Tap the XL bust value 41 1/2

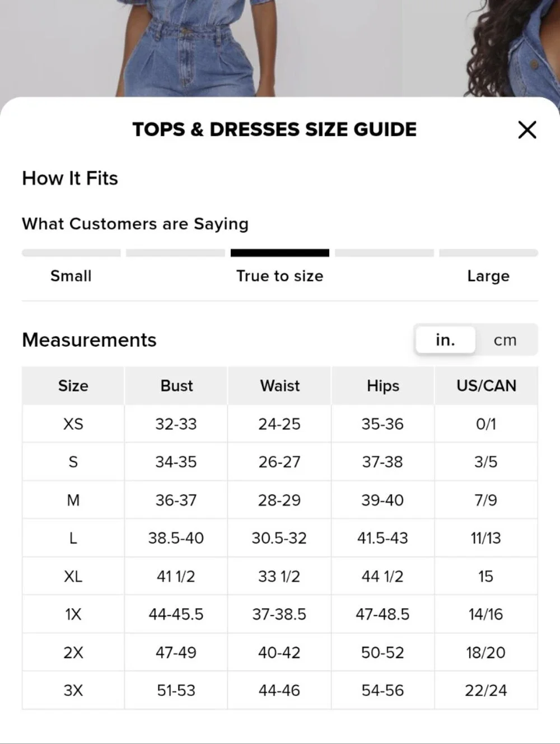tap(176, 576)
